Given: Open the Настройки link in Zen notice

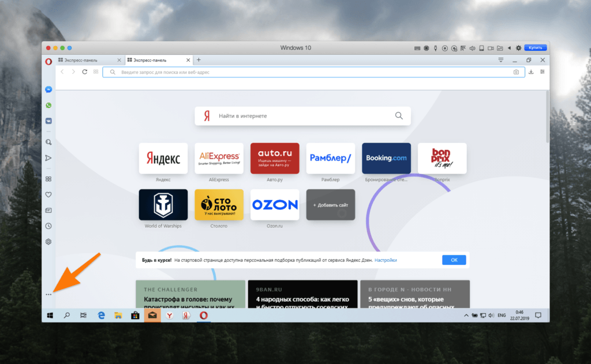Looking at the screenshot, I should (386, 260).
